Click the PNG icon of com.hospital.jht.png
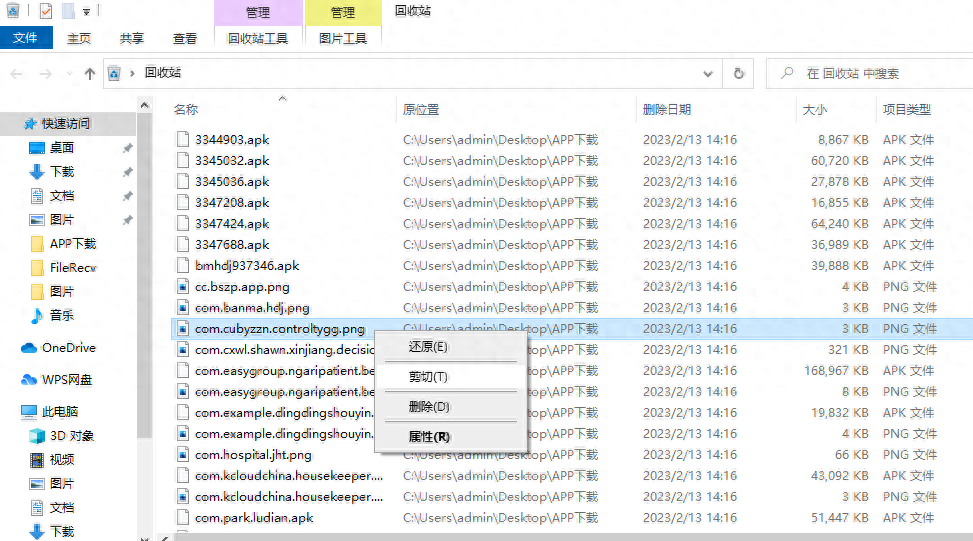The width and height of the screenshot is (973, 541). pyautogui.click(x=182, y=455)
